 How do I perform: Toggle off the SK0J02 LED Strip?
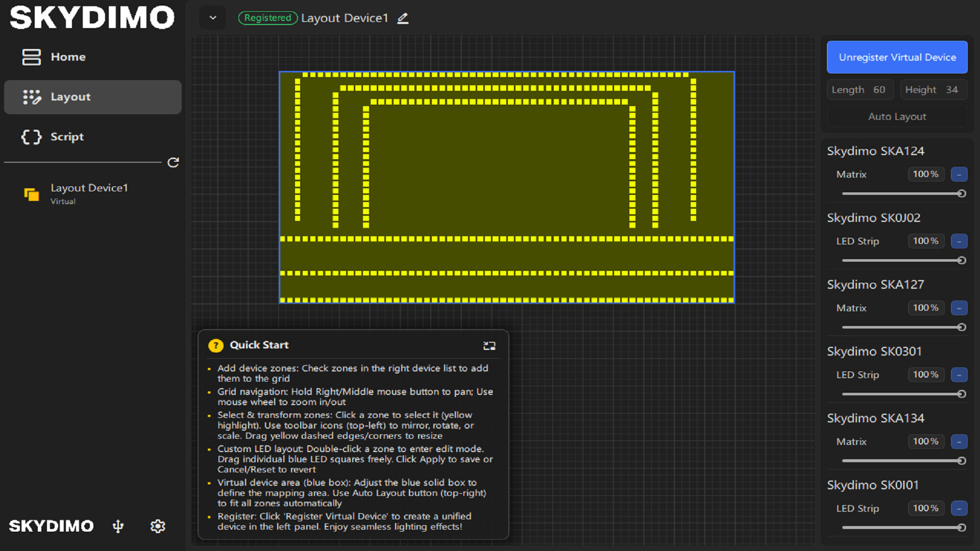pos(960,241)
